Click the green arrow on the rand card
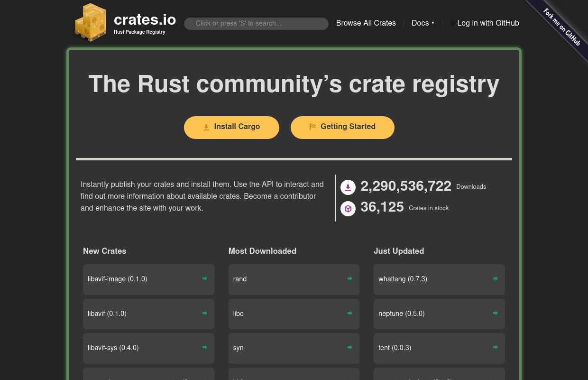The height and width of the screenshot is (380, 588). 349,278
